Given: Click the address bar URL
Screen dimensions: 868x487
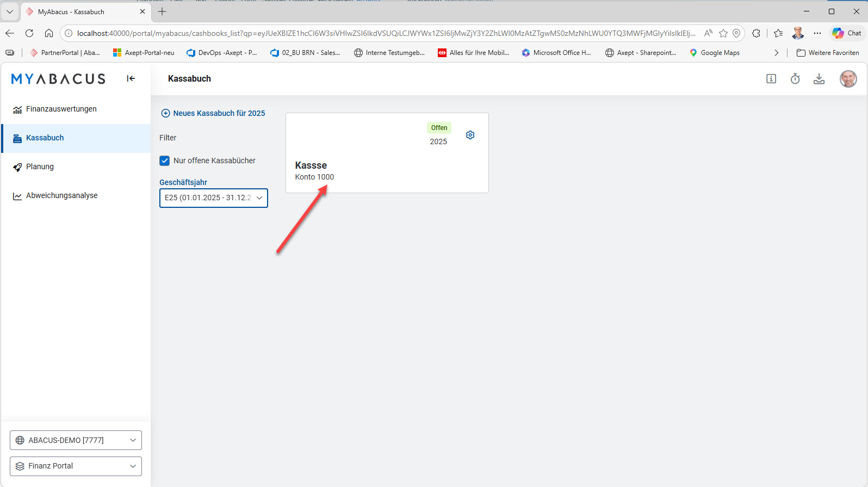Looking at the screenshot, I should [386, 33].
